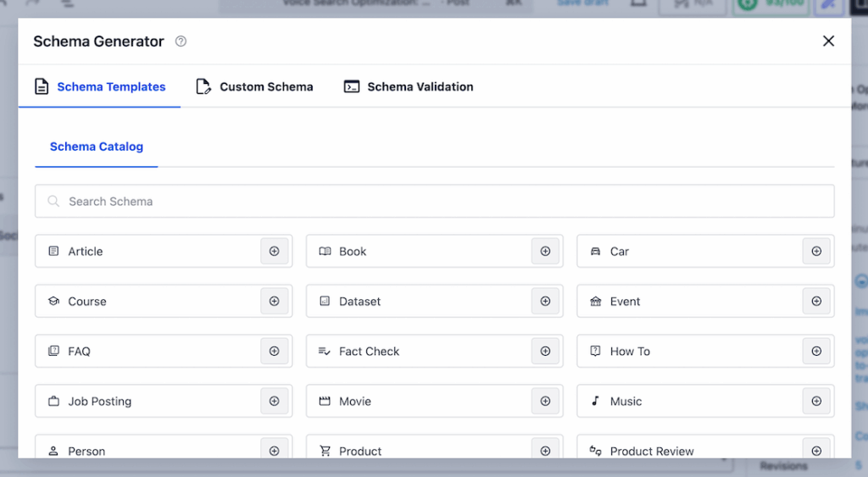The width and height of the screenshot is (868, 477).
Task: Click the plus icon for Job Posting
Action: coord(274,402)
